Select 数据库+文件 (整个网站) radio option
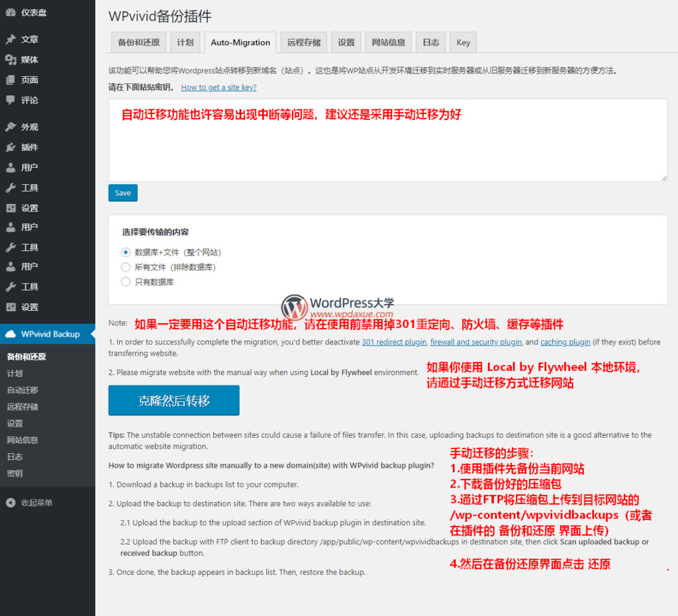The width and height of the screenshot is (678, 616). point(126,252)
